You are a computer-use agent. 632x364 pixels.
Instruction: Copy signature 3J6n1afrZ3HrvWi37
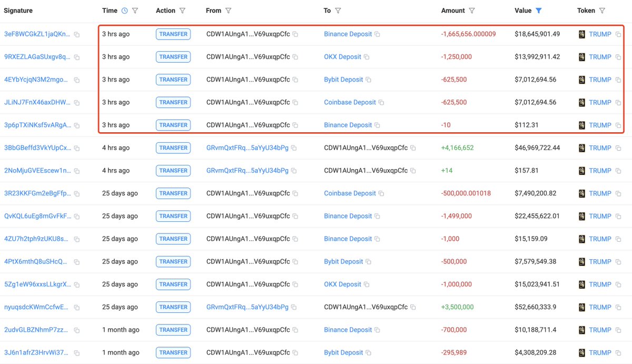[77, 353]
